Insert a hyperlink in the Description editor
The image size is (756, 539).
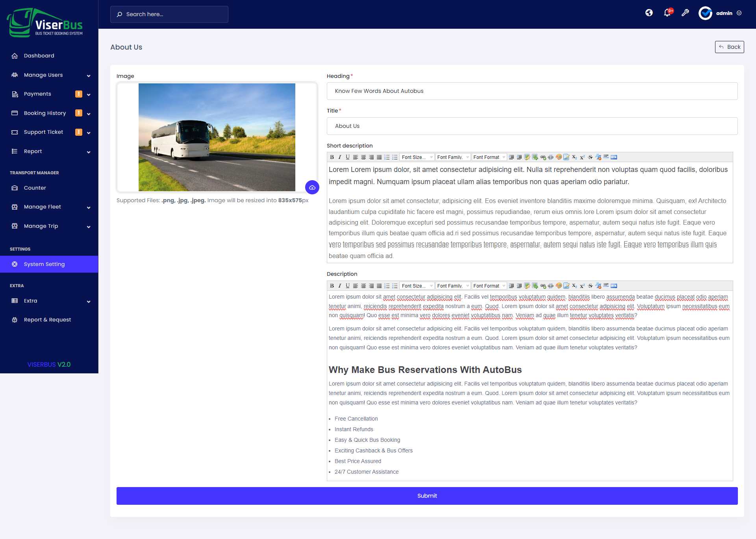pos(544,286)
